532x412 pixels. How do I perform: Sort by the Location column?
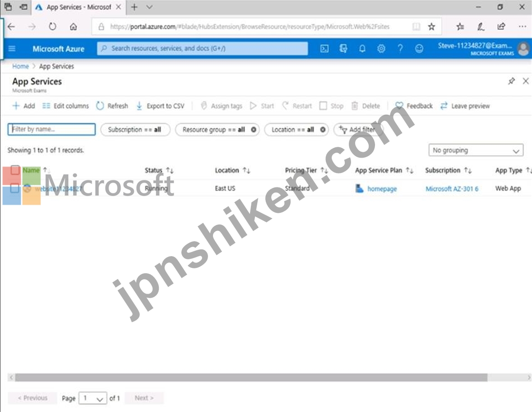coord(232,170)
